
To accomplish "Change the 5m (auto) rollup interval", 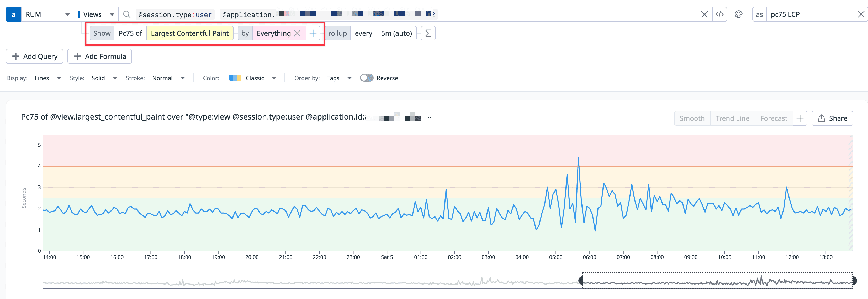I will click(x=396, y=33).
